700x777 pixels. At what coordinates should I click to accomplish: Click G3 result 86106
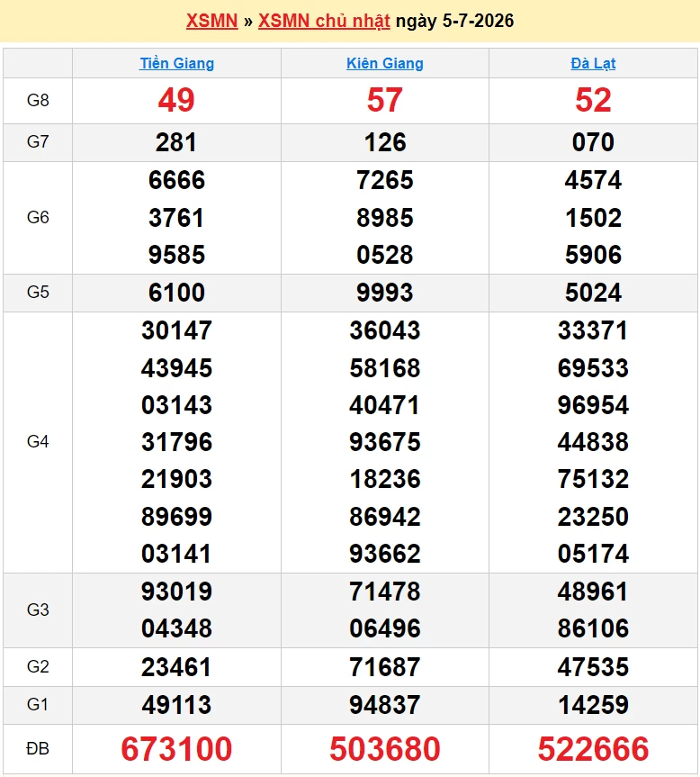click(593, 628)
